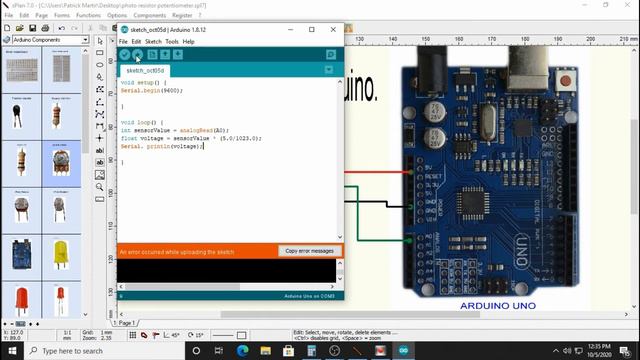Click the Verify checkmark button in Arduino IDE
The height and width of the screenshot is (360, 640).
[125, 55]
